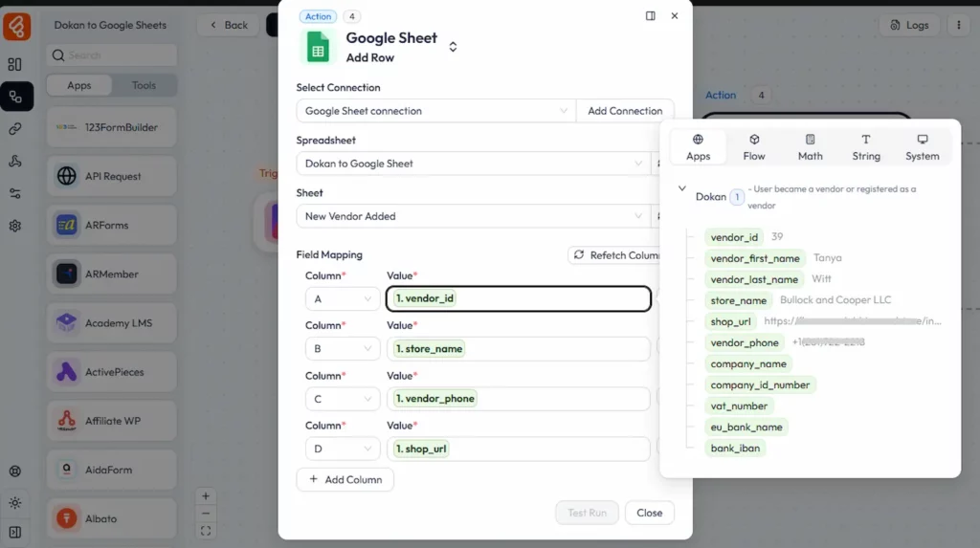Select the API Request app
This screenshot has width=980, height=548.
tap(111, 176)
